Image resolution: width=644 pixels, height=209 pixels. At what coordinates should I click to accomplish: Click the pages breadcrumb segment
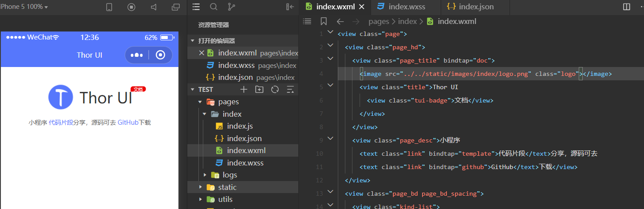[x=379, y=21]
